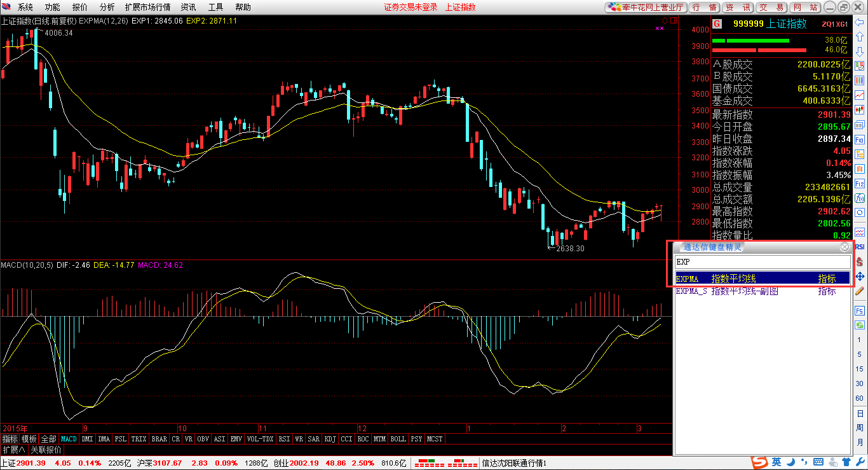This screenshot has height=470, width=868.
Task: Click the 关联报价 tab
Action: [x=46, y=450]
